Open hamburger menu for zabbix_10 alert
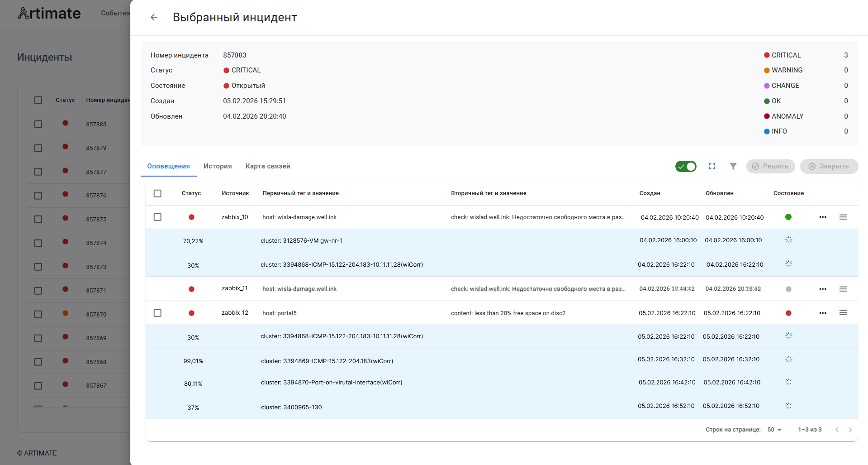This screenshot has height=465, width=868. click(843, 217)
